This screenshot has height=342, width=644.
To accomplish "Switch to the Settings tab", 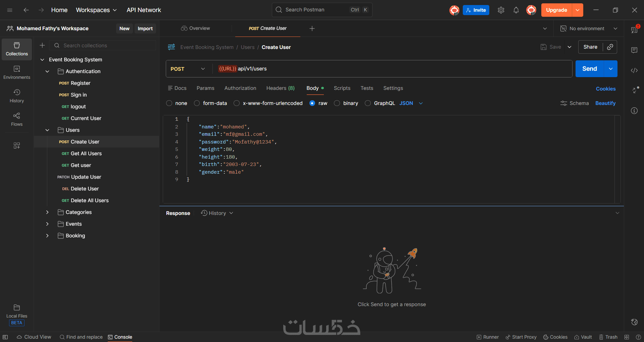I will point(393,88).
